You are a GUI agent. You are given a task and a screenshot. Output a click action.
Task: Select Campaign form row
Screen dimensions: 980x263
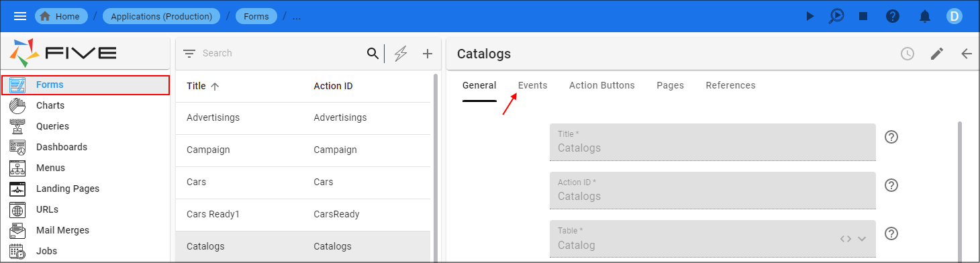coord(303,150)
